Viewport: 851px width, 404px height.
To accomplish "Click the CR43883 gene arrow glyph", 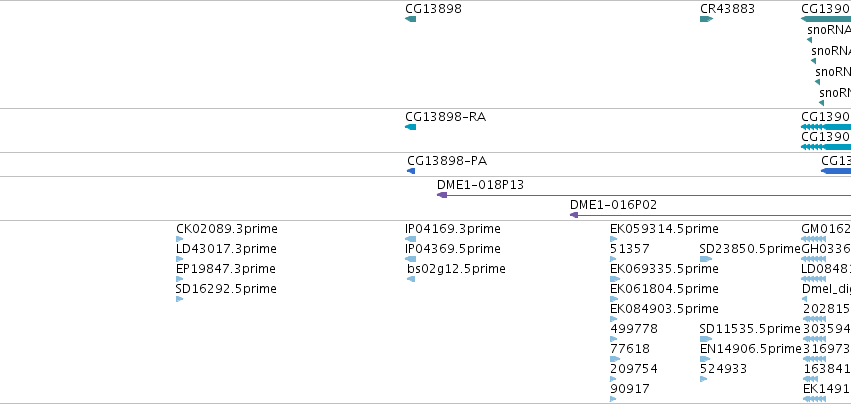I will pos(706,19).
